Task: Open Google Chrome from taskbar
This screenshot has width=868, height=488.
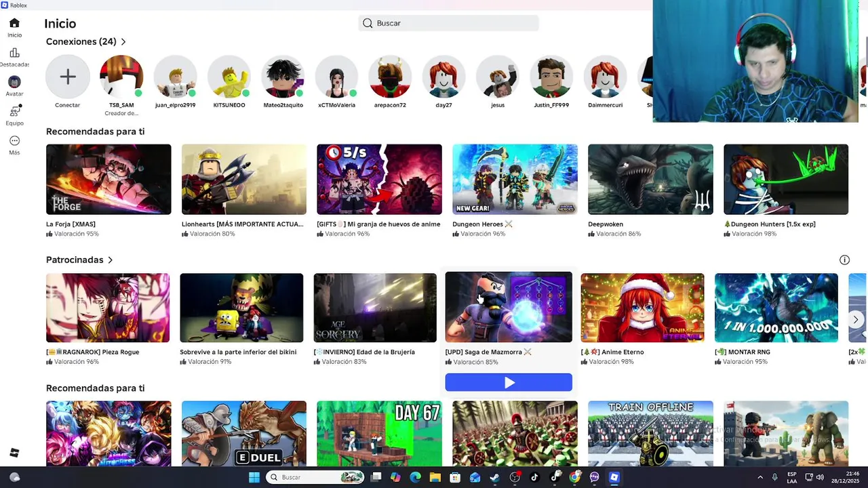Action: (574, 477)
